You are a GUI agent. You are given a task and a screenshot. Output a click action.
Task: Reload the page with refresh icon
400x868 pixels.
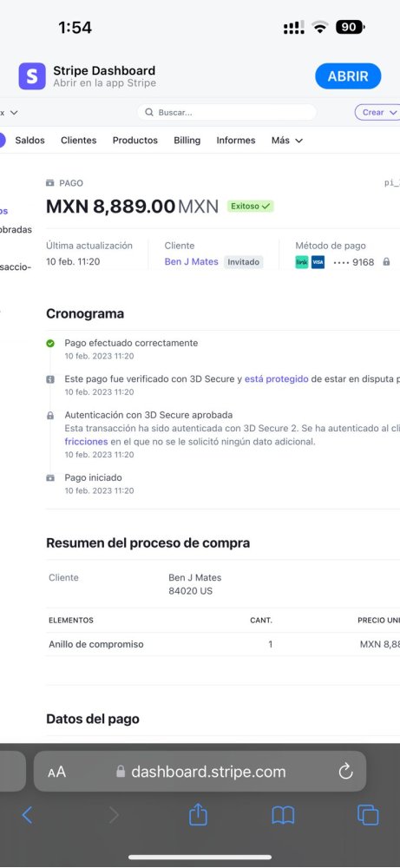point(346,771)
